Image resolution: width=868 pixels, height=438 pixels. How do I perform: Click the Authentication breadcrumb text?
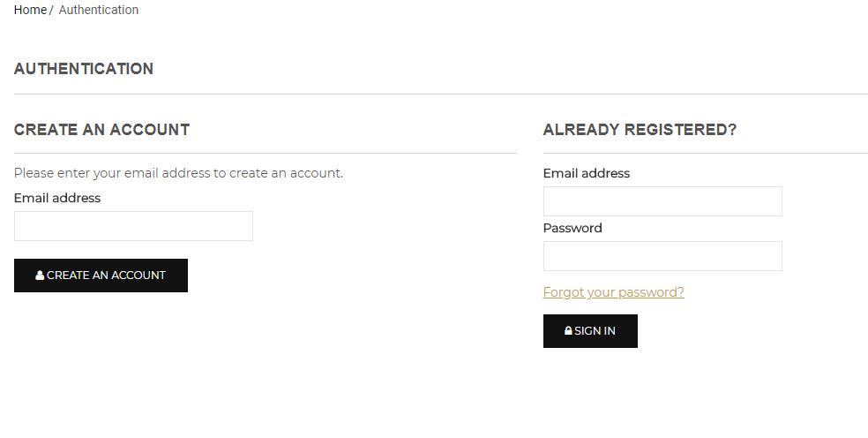99,11
